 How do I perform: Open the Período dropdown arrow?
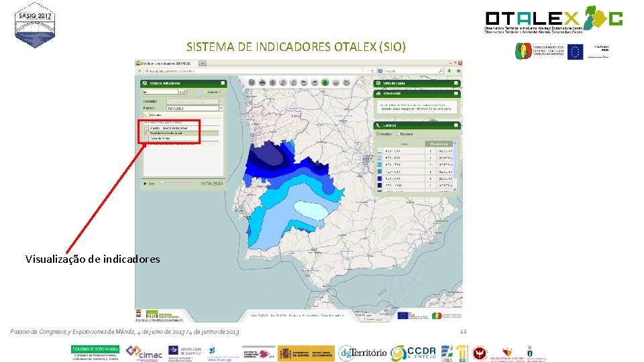pos(221,109)
